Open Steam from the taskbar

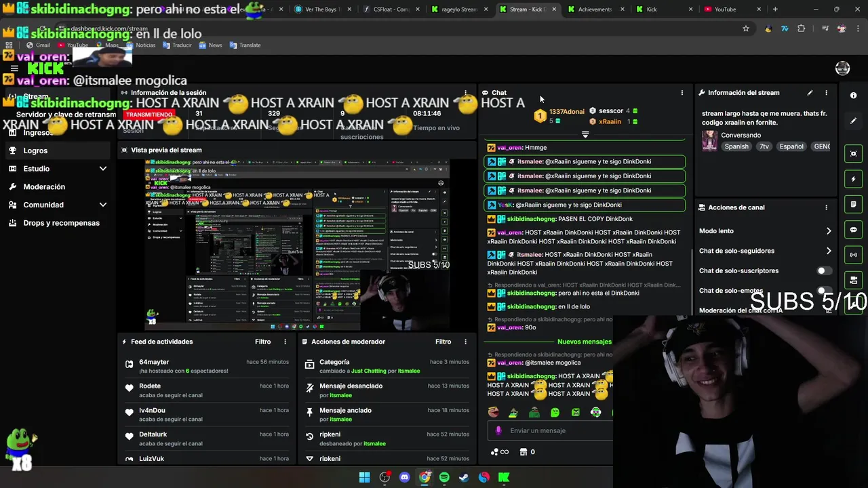pos(464,477)
